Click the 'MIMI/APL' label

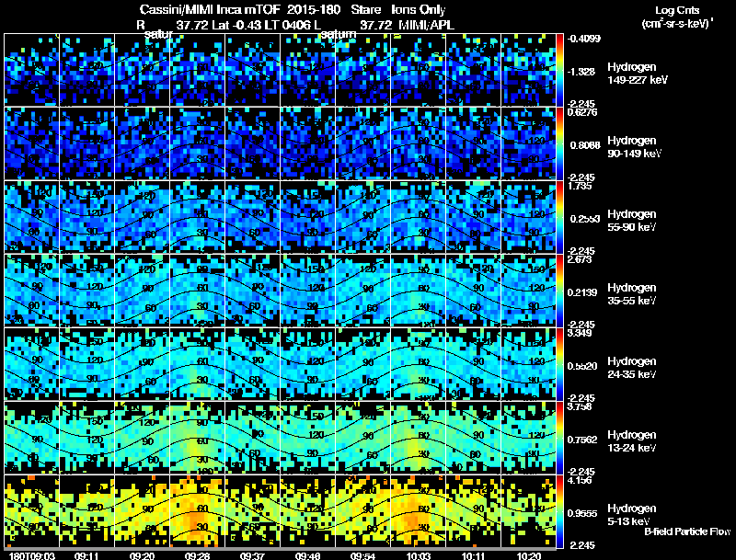pos(426,25)
